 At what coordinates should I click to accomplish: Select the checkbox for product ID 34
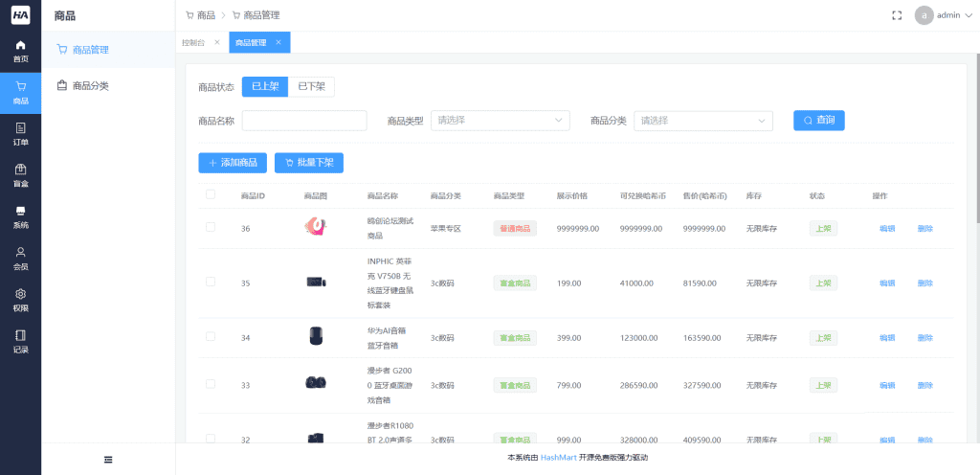point(211,336)
